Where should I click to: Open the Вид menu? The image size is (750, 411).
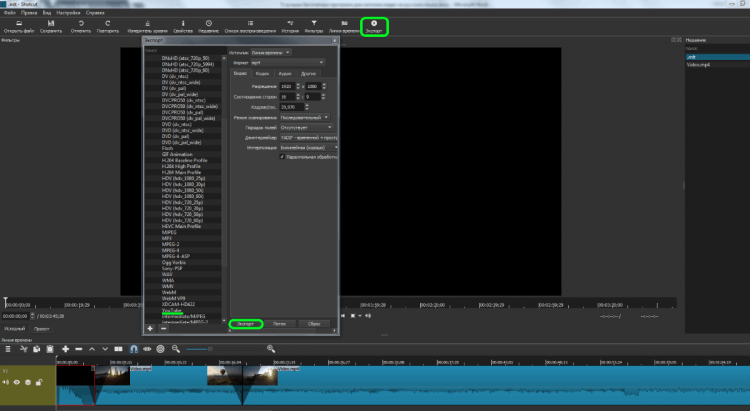click(47, 13)
